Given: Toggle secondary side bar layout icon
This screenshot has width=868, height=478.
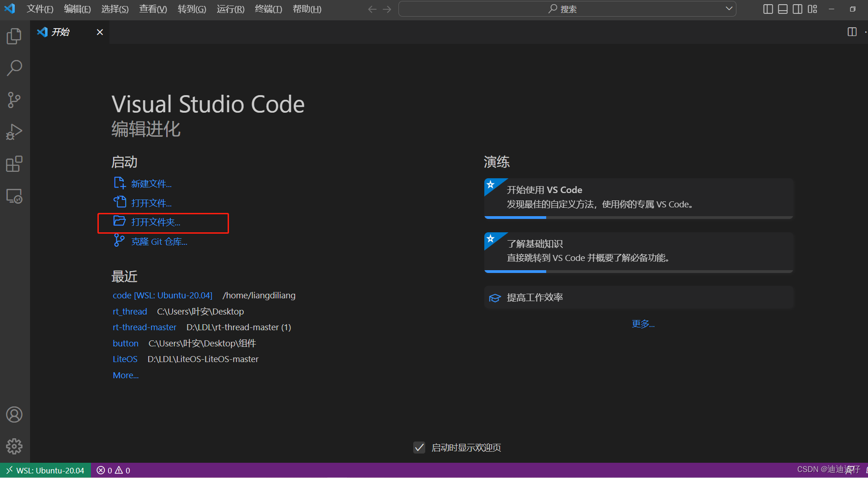Looking at the screenshot, I should (x=797, y=9).
